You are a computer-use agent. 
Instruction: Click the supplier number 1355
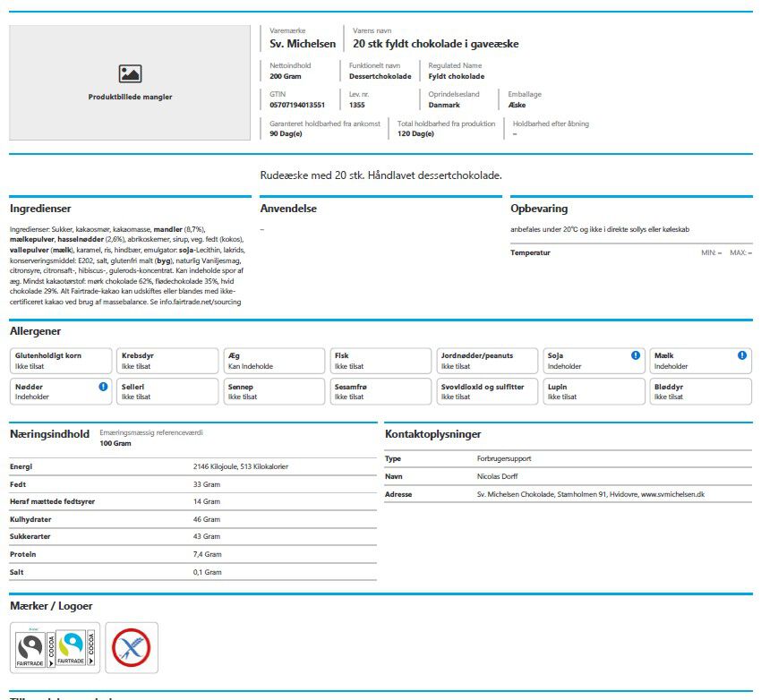pyautogui.click(x=356, y=105)
